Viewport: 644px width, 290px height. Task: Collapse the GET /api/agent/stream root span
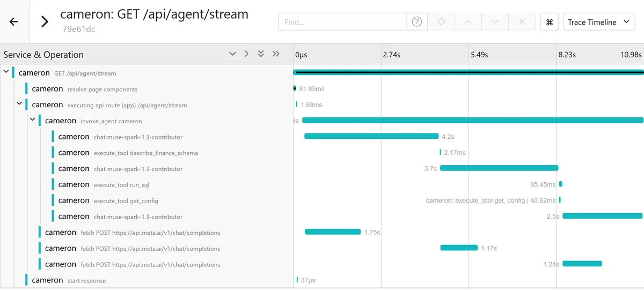[x=6, y=73]
